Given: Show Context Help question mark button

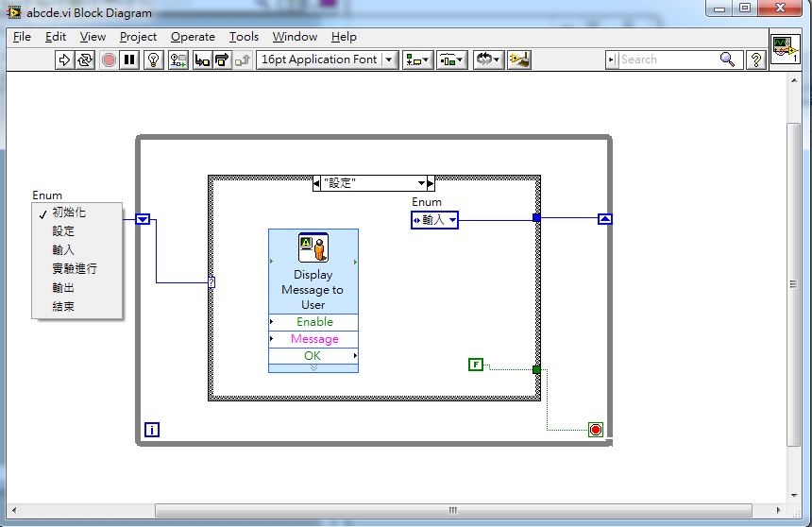Looking at the screenshot, I should (x=756, y=60).
